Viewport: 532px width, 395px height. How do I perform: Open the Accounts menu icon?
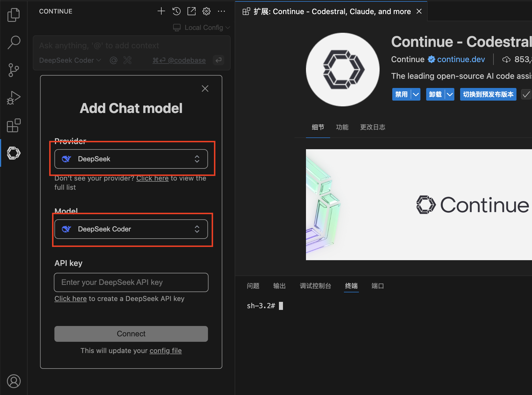coord(14,381)
